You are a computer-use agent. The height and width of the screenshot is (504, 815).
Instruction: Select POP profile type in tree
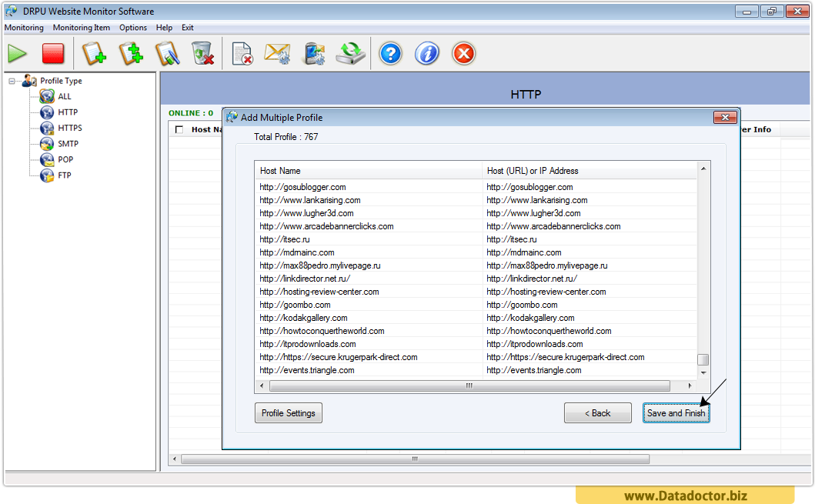point(65,159)
